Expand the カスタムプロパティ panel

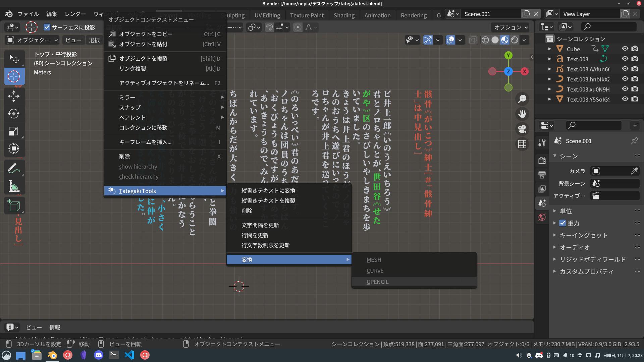(x=586, y=271)
